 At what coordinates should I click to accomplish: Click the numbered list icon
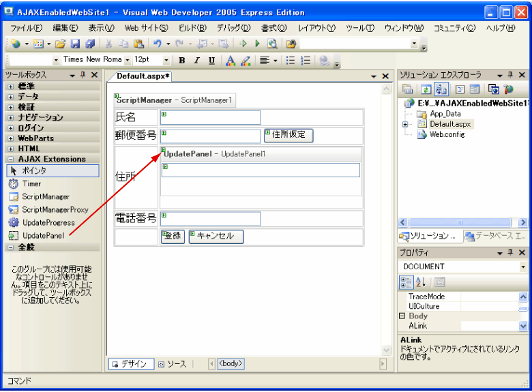point(306,61)
